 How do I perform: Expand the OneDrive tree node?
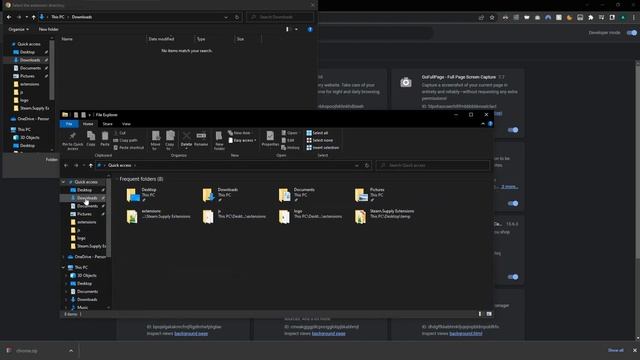pos(63,257)
